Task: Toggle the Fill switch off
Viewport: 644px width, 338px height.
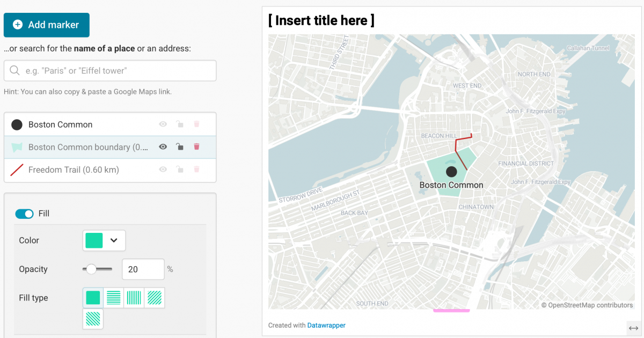Action: point(25,214)
